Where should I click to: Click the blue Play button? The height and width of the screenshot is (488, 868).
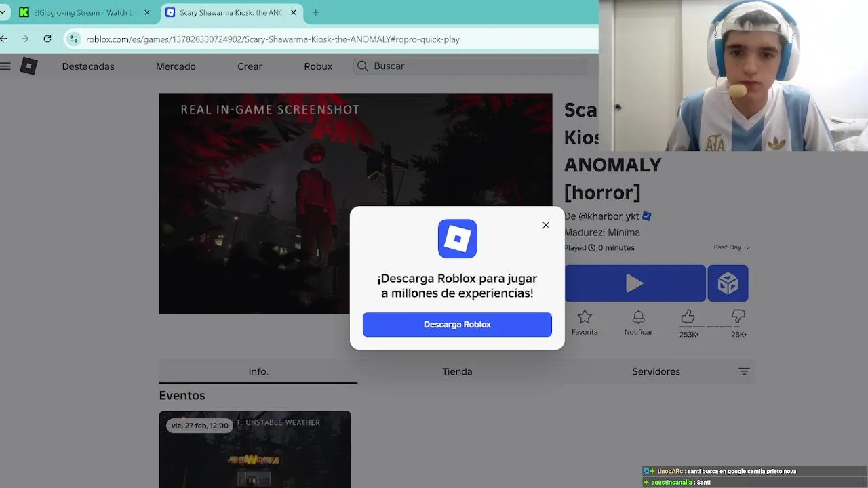pos(635,283)
